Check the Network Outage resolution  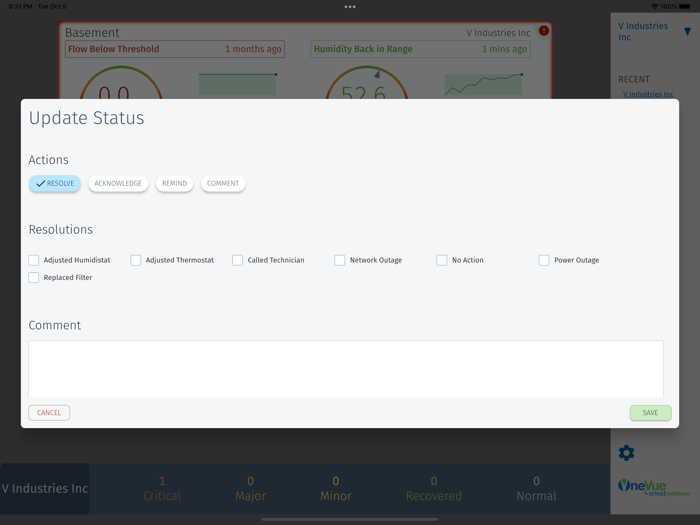pyautogui.click(x=340, y=260)
